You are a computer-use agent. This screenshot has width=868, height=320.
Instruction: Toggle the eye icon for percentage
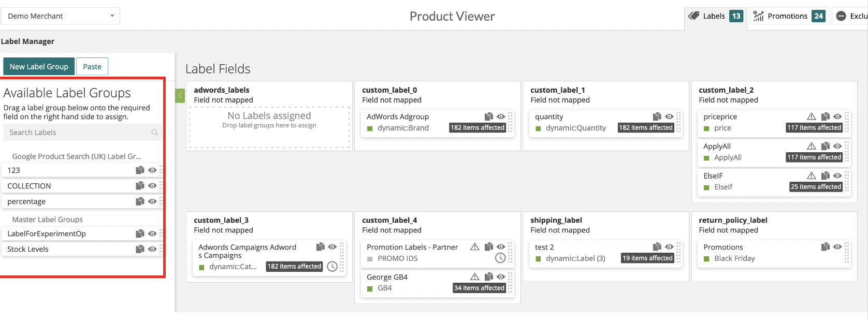pyautogui.click(x=152, y=201)
